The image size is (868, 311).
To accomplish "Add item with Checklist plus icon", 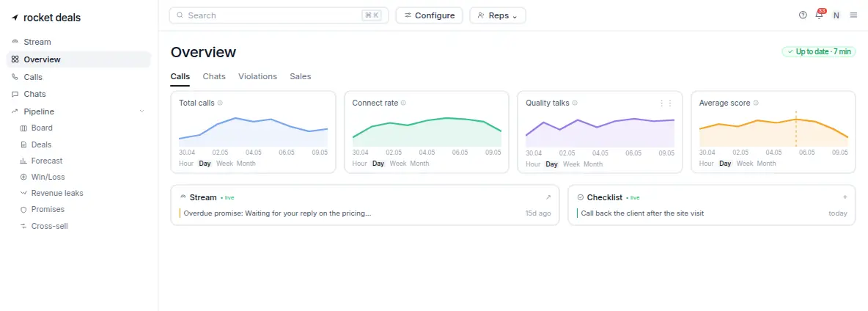I will tap(845, 197).
